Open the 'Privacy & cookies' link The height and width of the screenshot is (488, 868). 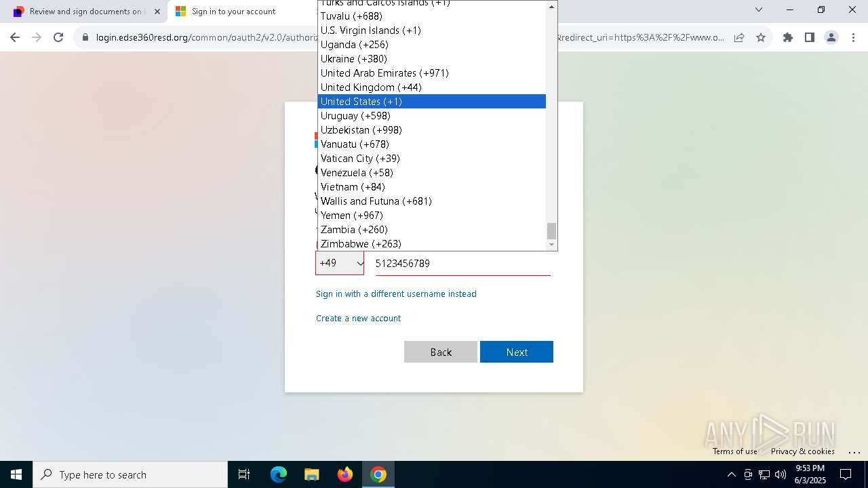point(803,451)
